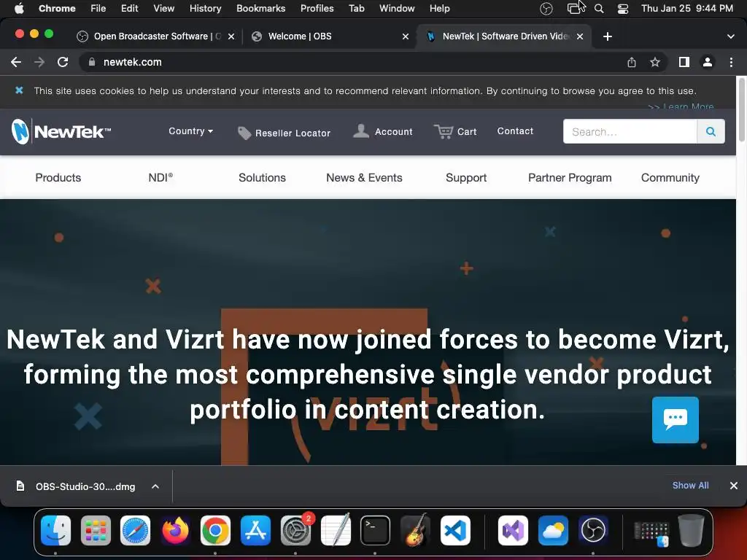This screenshot has width=747, height=560.
Task: Dismiss the cookie notice with blue X
Action: [x=19, y=90]
